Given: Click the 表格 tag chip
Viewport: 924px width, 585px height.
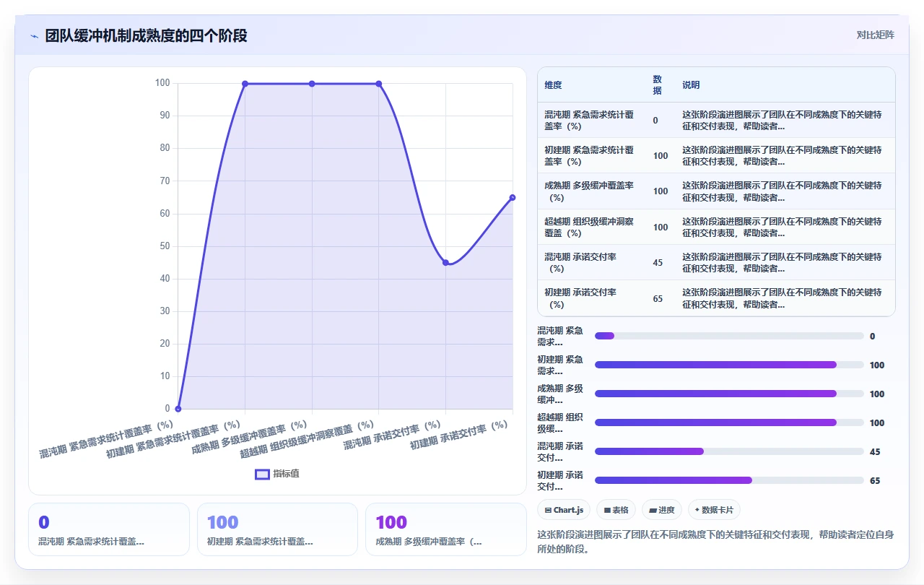Looking at the screenshot, I should (616, 510).
